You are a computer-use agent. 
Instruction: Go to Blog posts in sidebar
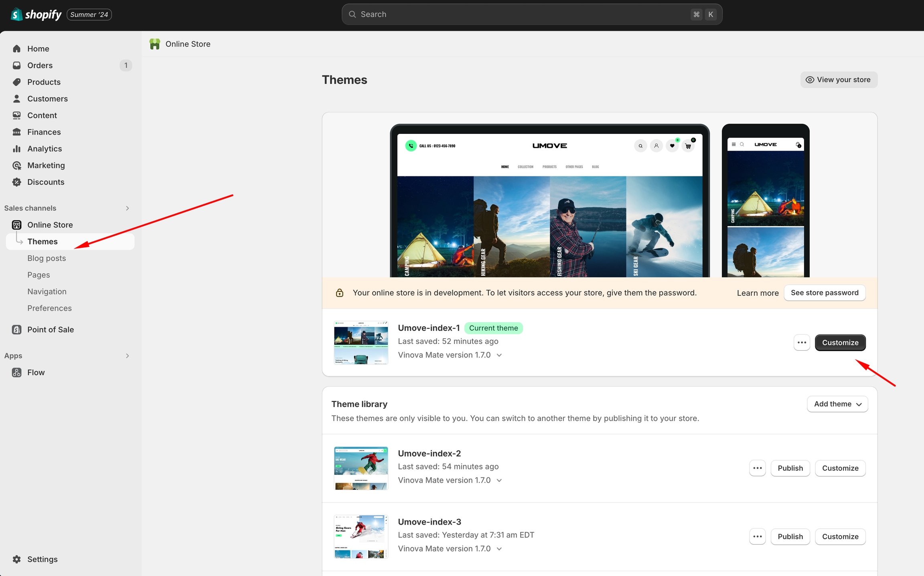pos(47,258)
